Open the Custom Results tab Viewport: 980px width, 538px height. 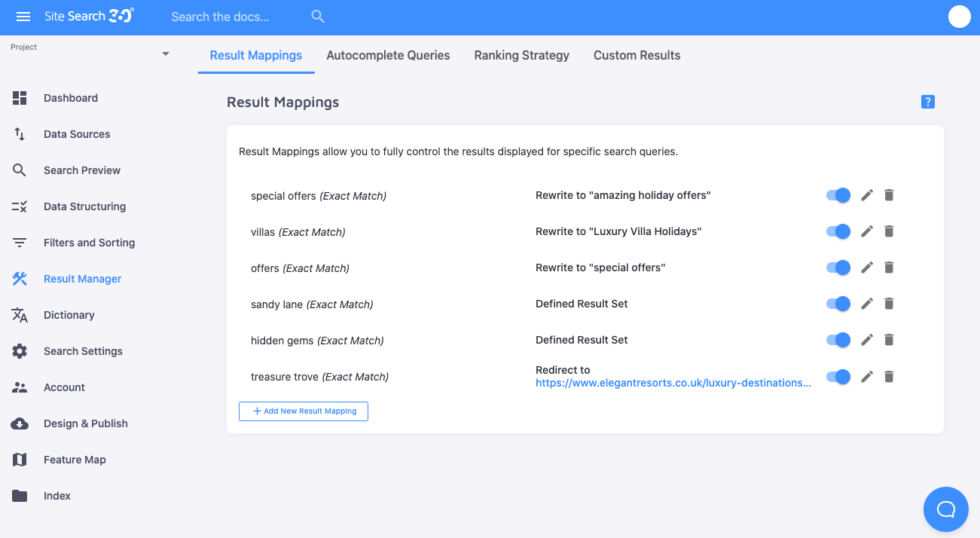637,55
